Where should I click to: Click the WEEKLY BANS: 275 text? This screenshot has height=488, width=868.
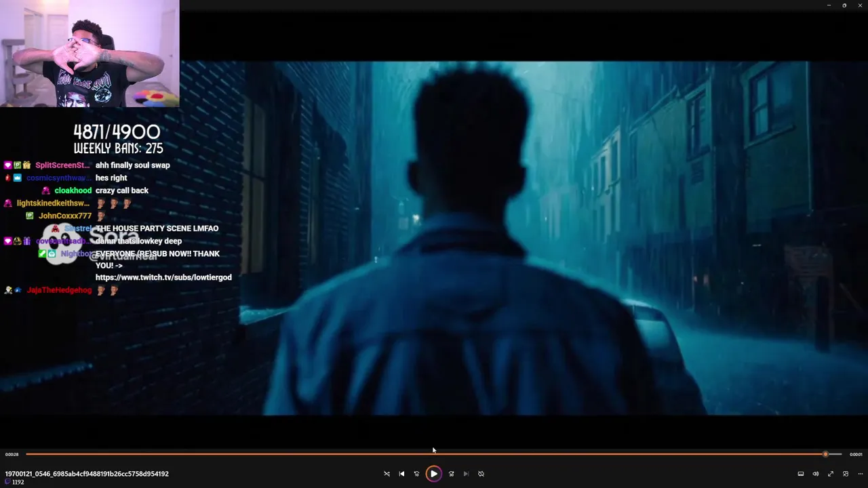(x=118, y=148)
